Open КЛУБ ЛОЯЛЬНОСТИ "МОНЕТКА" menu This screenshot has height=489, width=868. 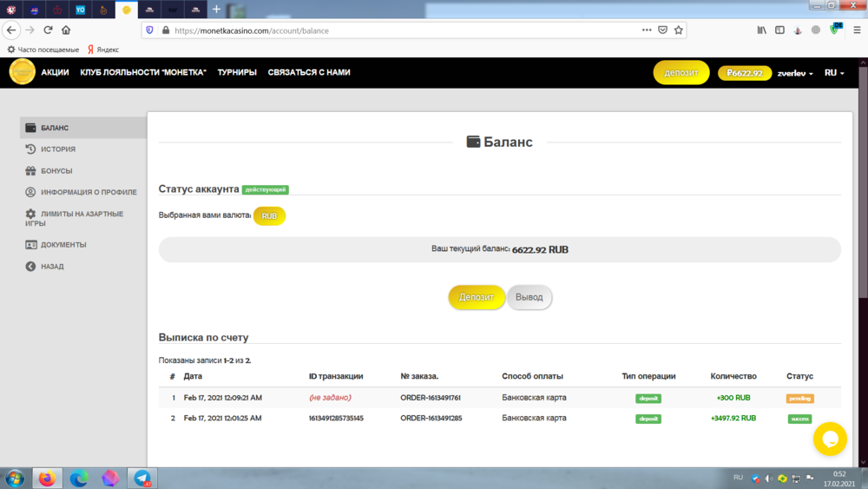click(x=143, y=72)
